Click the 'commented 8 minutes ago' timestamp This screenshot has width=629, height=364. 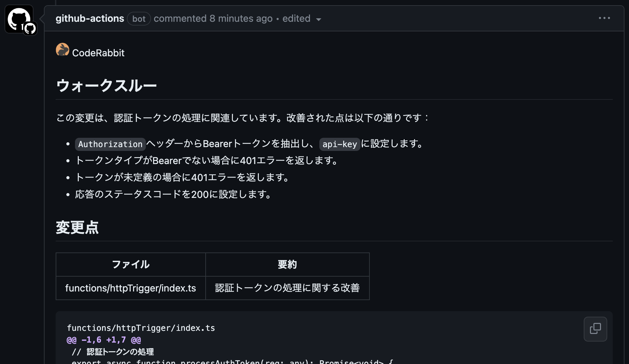[213, 18]
